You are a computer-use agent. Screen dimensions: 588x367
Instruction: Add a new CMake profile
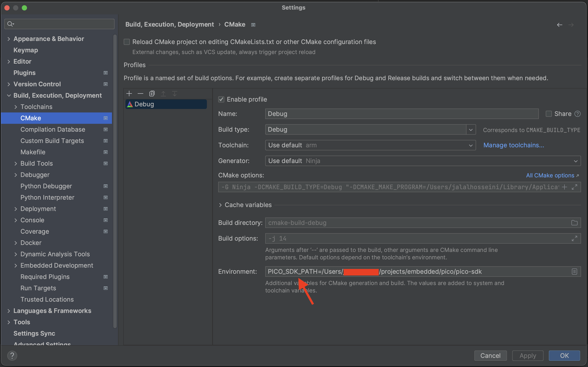pyautogui.click(x=129, y=93)
